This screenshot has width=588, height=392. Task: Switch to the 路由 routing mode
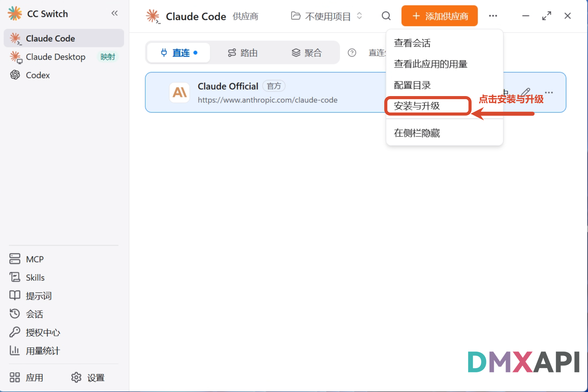click(243, 53)
